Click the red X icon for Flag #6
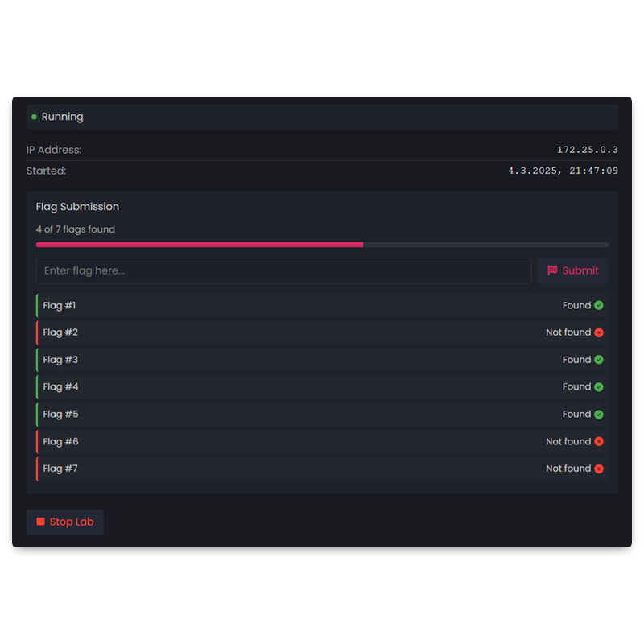This screenshot has height=644, width=644. (599, 441)
